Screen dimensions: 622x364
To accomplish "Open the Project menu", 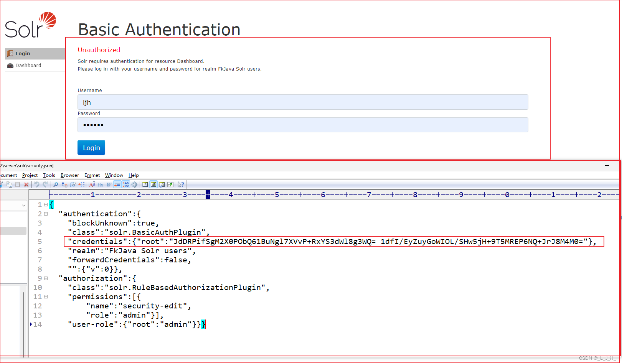I will (x=30, y=175).
